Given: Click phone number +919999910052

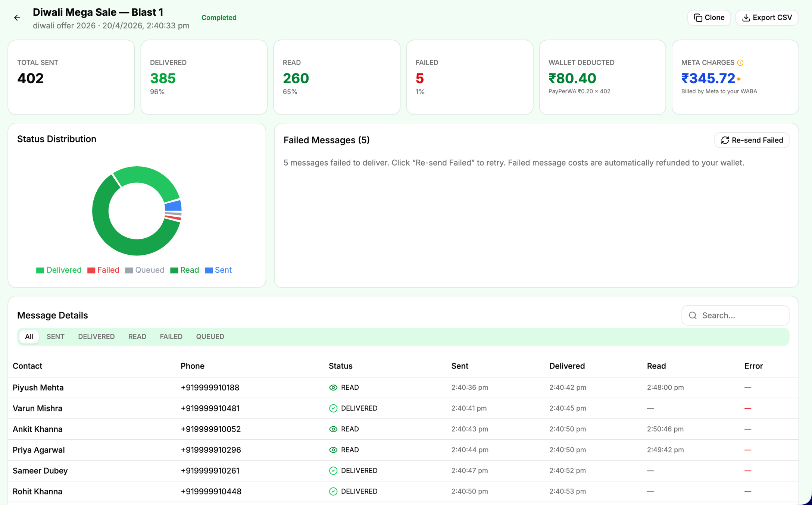Looking at the screenshot, I should pyautogui.click(x=211, y=429).
